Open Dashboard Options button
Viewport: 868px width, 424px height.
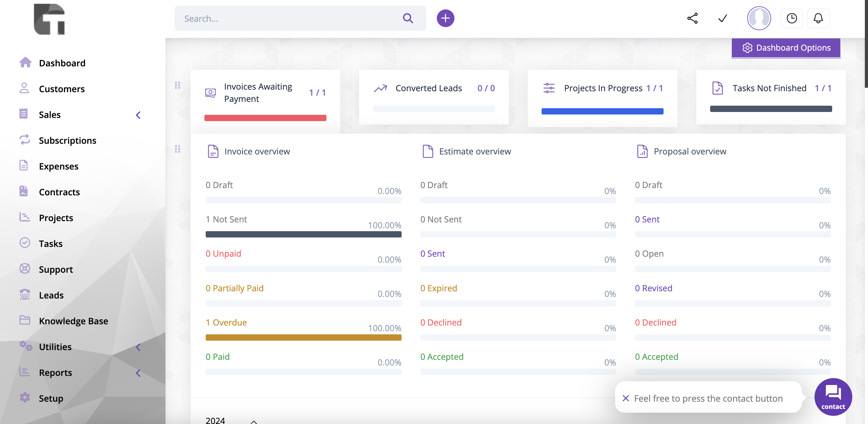pos(786,48)
